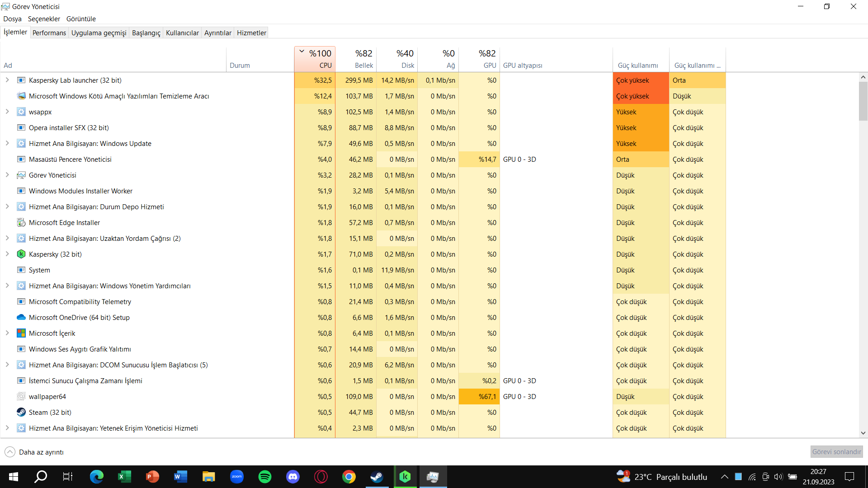Click the Microsoft İçerik colored icon
This screenshot has width=868, height=488.
pyautogui.click(x=21, y=333)
